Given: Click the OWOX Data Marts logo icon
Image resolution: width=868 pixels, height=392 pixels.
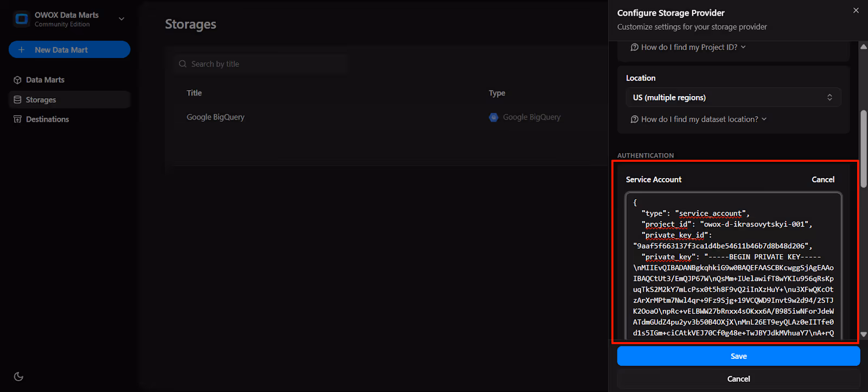Looking at the screenshot, I should click(x=22, y=19).
